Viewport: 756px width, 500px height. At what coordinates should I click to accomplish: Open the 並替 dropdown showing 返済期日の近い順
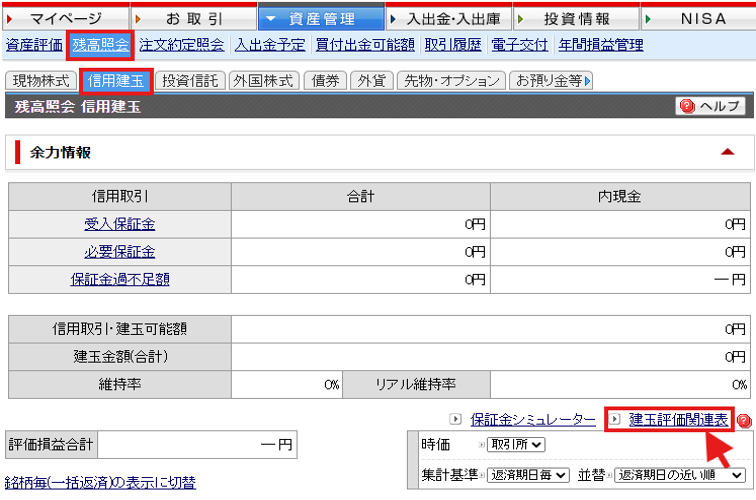[x=680, y=475]
